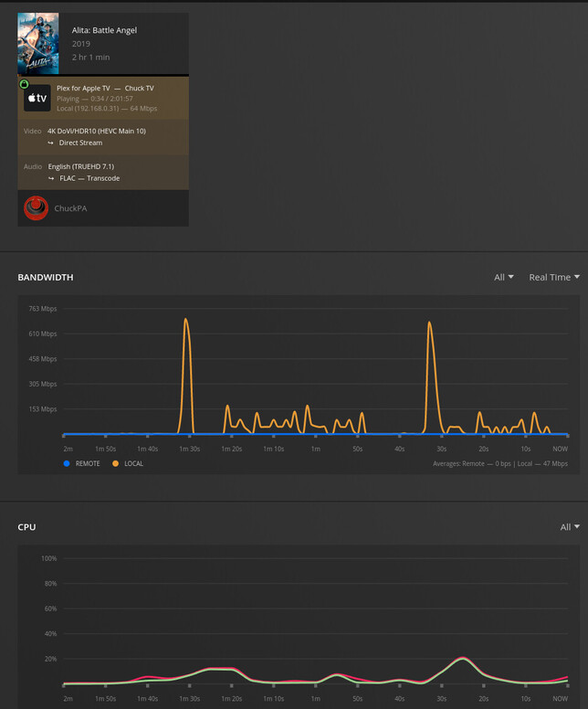
Task: Click the '763 Mbps' axis label
Action: point(43,309)
